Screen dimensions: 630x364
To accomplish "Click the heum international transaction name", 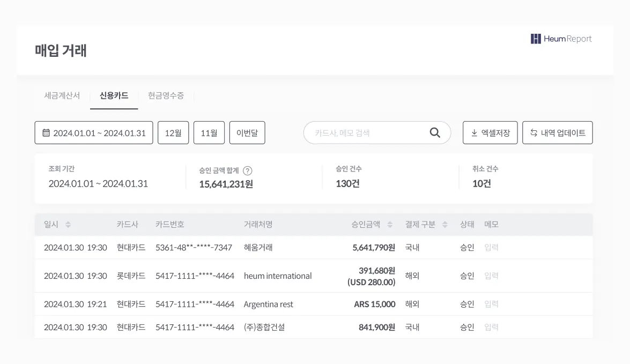I will (278, 276).
